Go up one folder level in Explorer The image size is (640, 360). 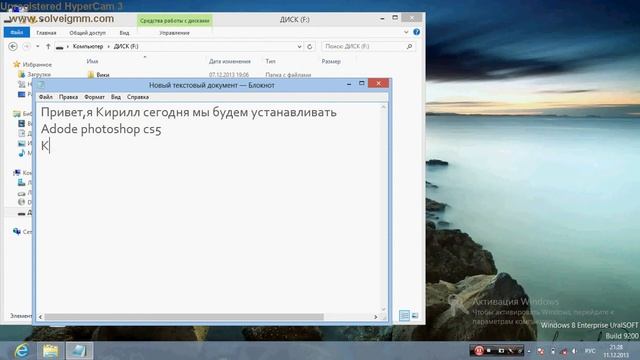pyautogui.click(x=48, y=47)
